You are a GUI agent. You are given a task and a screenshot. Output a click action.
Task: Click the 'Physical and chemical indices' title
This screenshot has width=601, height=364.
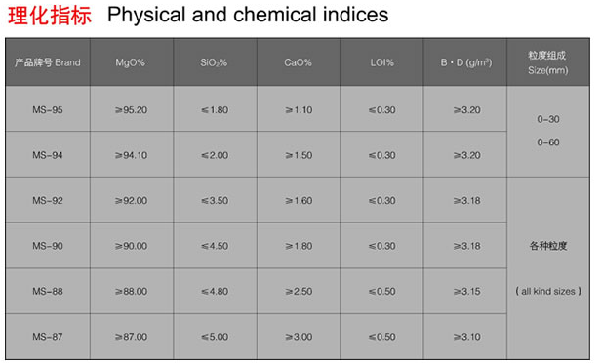click(248, 15)
